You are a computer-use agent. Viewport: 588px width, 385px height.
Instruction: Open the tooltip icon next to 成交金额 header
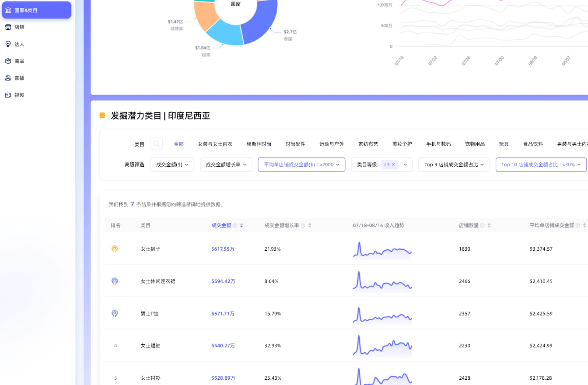[x=235, y=225]
